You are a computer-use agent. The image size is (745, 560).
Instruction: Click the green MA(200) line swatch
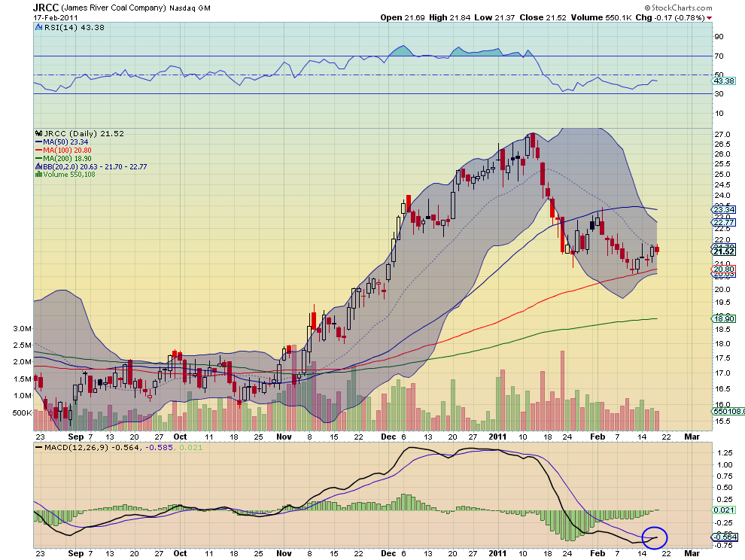pyautogui.click(x=39, y=158)
